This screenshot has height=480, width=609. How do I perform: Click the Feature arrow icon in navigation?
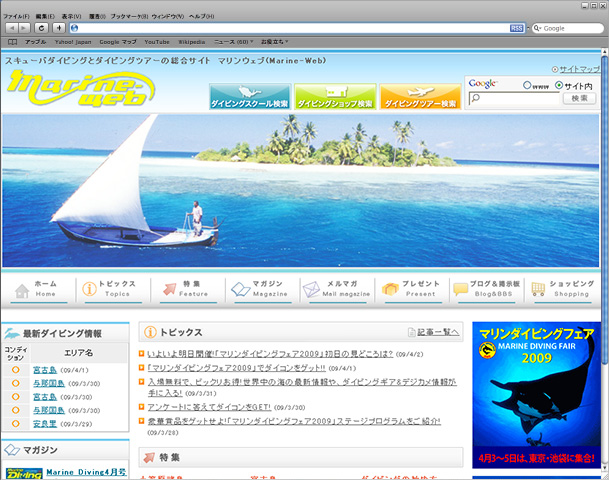coord(169,289)
